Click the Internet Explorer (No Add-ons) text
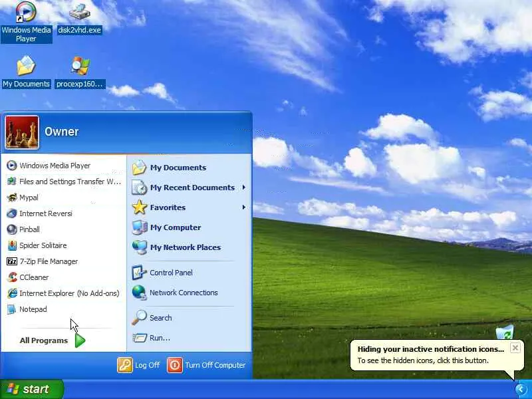Viewport: 532px width, 399px height. [70, 293]
